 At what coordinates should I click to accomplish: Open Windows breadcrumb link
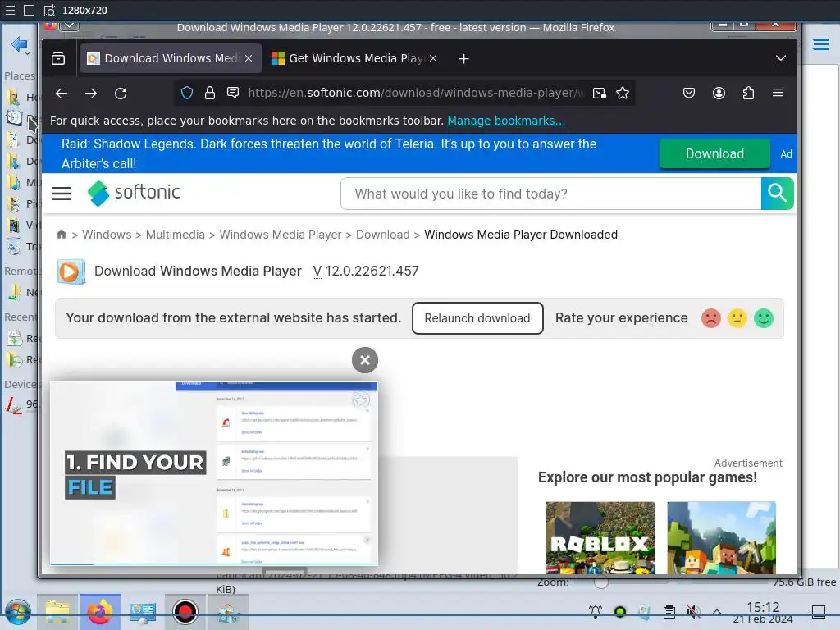pyautogui.click(x=107, y=235)
